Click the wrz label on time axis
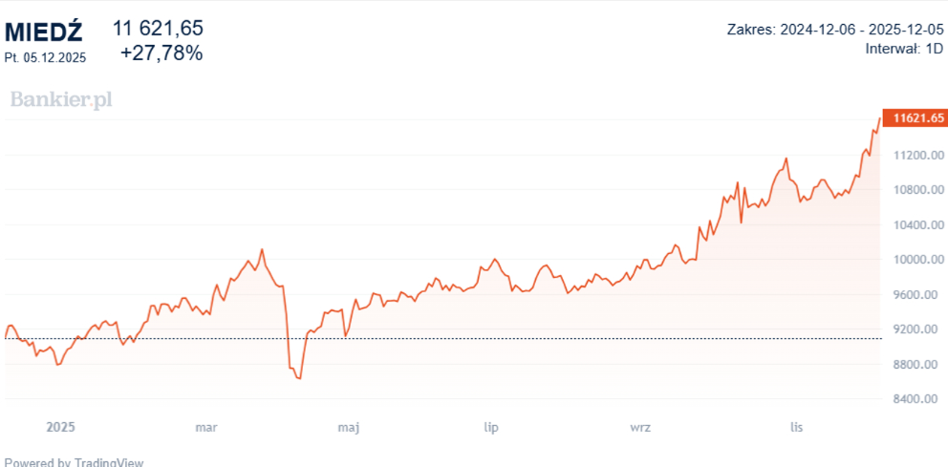Image resolution: width=948 pixels, height=467 pixels. pyautogui.click(x=641, y=427)
